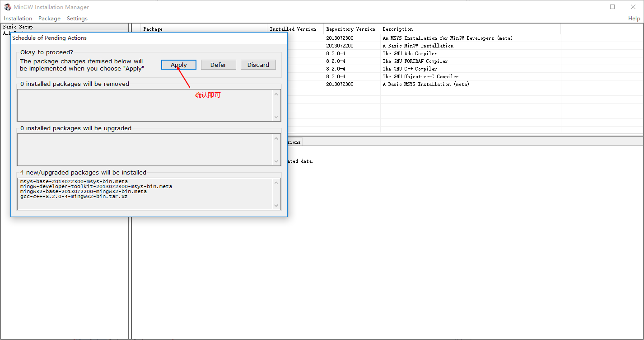Click Apply to proceed with pending actions
This screenshot has width=644, height=340.
pos(179,65)
